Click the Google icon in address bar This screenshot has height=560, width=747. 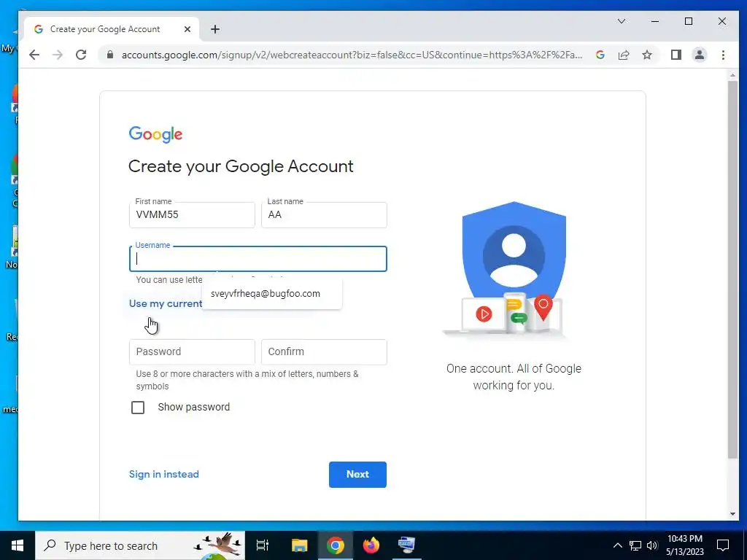coord(600,55)
